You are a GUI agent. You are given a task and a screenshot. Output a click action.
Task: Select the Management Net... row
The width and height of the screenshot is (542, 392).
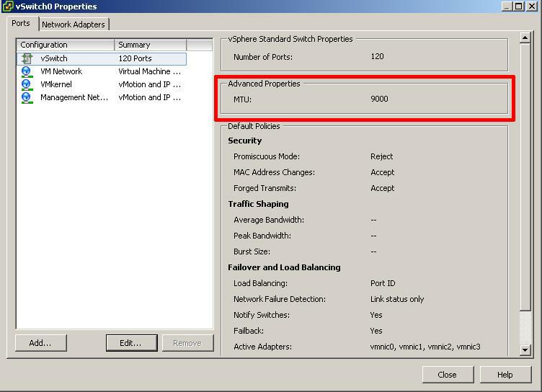pyautogui.click(x=102, y=98)
